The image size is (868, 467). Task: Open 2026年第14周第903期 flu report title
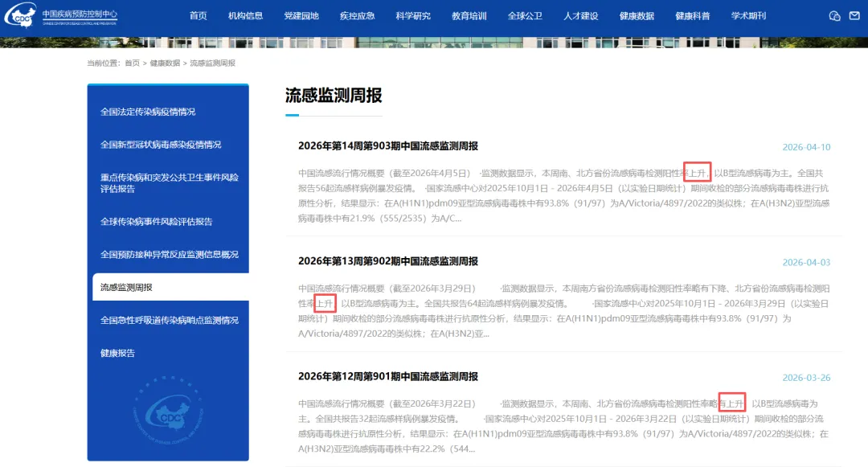388,146
